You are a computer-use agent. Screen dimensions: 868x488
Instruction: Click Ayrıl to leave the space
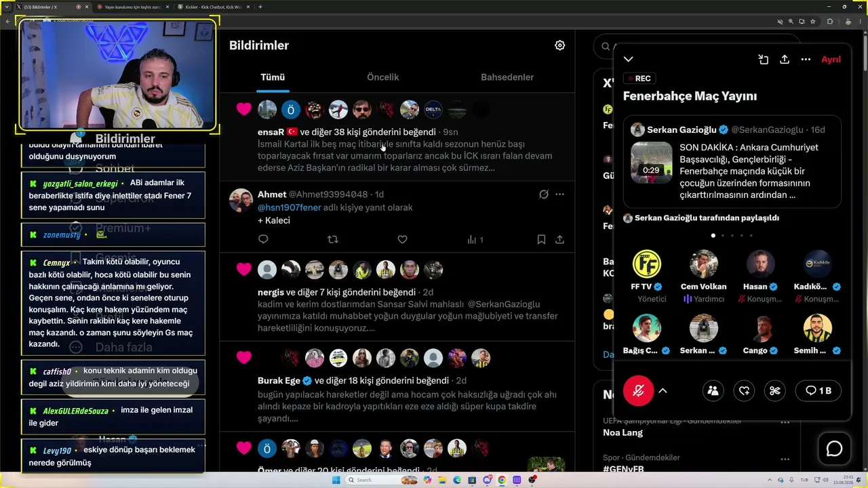coord(831,60)
